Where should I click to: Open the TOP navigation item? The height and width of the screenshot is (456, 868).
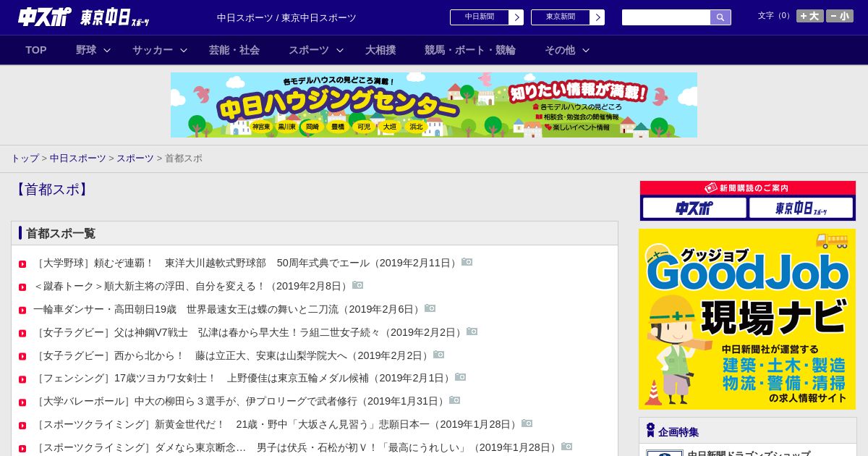click(x=36, y=50)
